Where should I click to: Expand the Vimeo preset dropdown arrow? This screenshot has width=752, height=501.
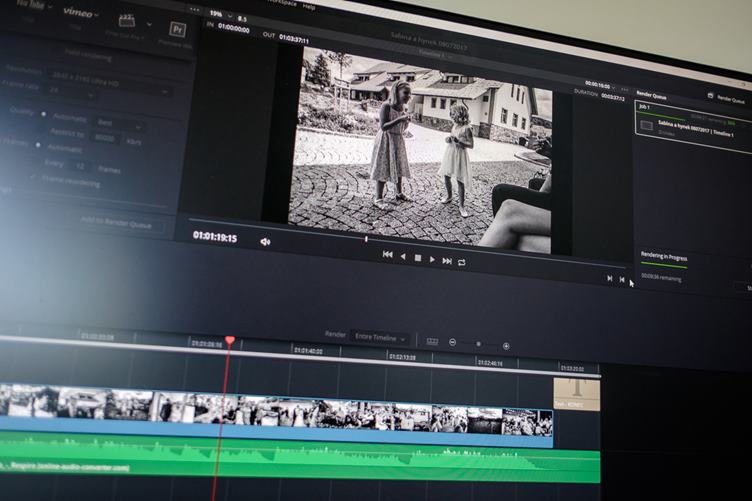96,15
